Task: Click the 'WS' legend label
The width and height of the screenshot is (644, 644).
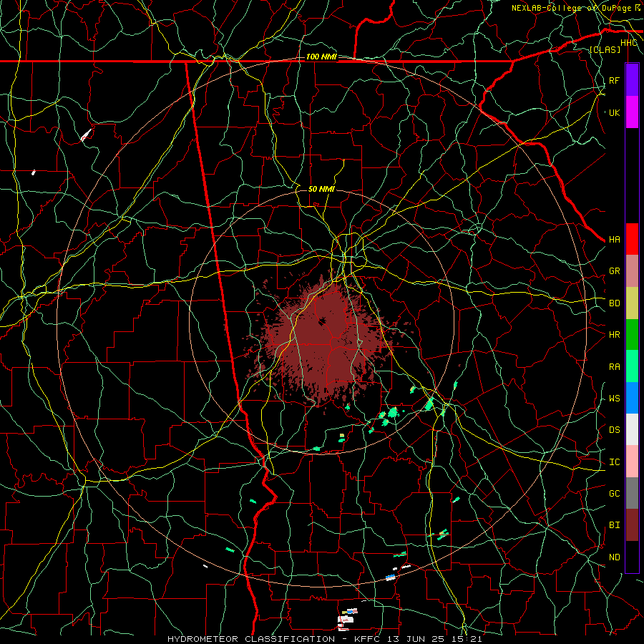Action: coord(614,398)
